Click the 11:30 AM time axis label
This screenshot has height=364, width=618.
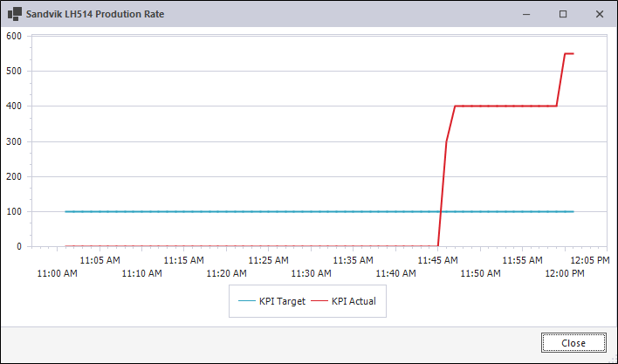point(310,273)
